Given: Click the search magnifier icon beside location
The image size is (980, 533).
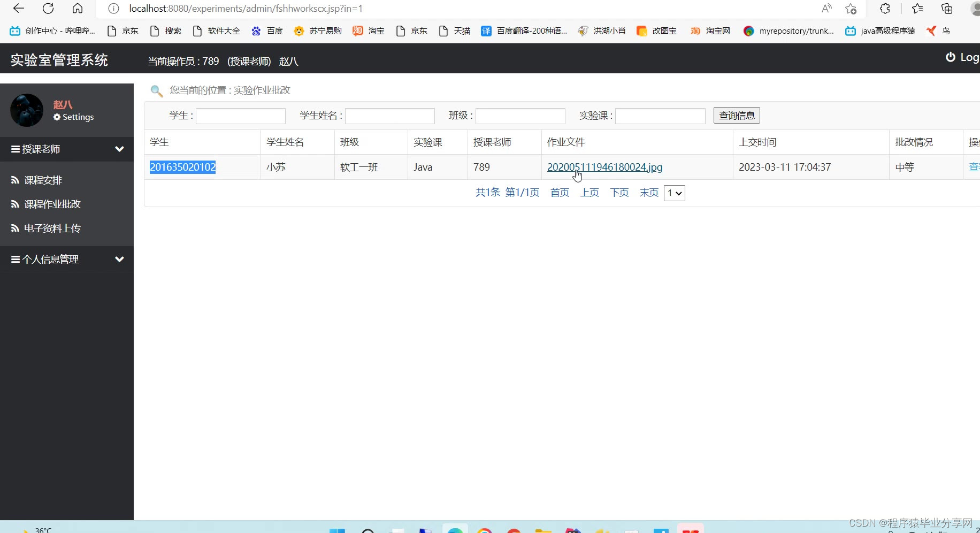Looking at the screenshot, I should point(156,91).
